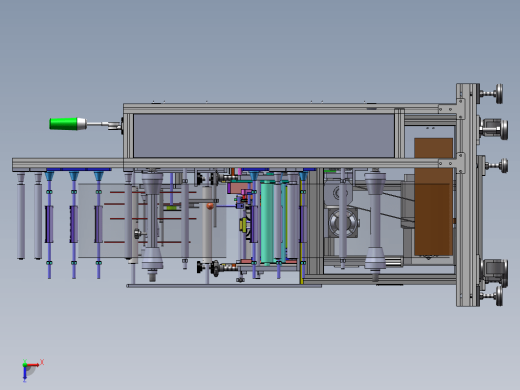The image size is (520, 390).
Task: Select the thin horizontal bar at the machine bottom
Action: (224, 286)
